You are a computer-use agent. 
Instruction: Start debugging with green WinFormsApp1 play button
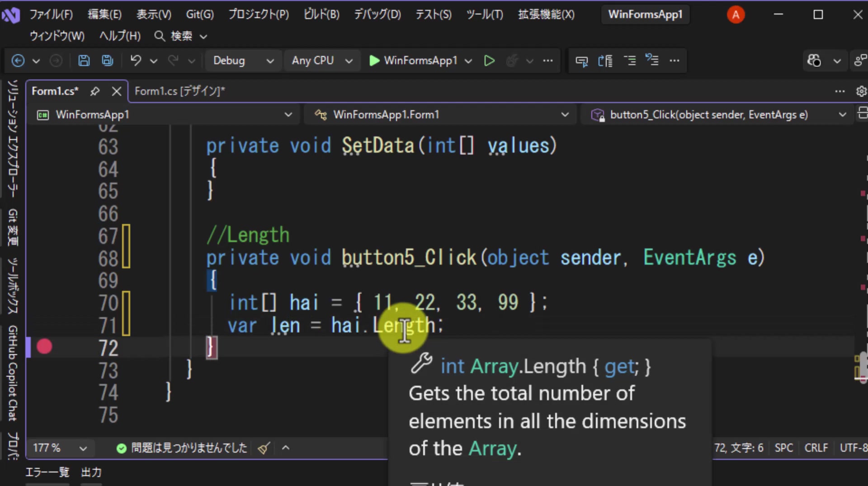click(413, 61)
